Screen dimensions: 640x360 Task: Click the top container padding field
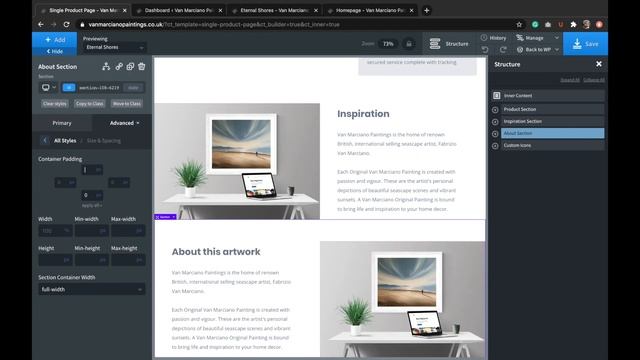coord(92,170)
